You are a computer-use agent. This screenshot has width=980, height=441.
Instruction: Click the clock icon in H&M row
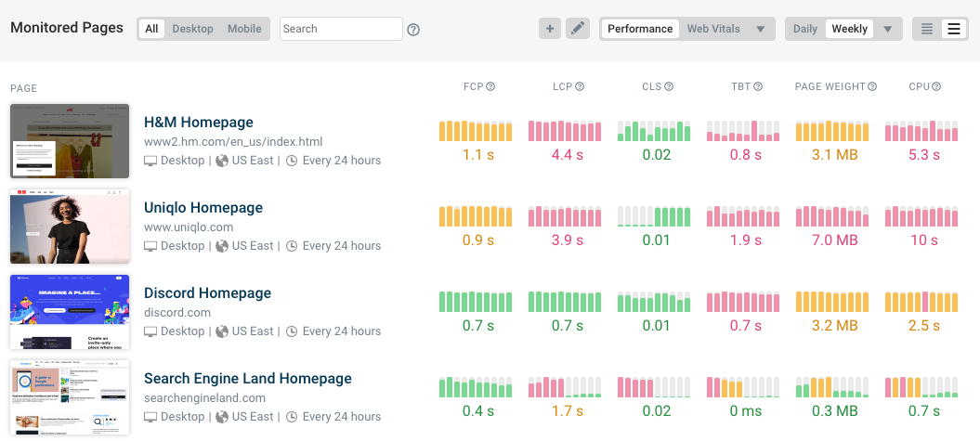pyautogui.click(x=292, y=161)
